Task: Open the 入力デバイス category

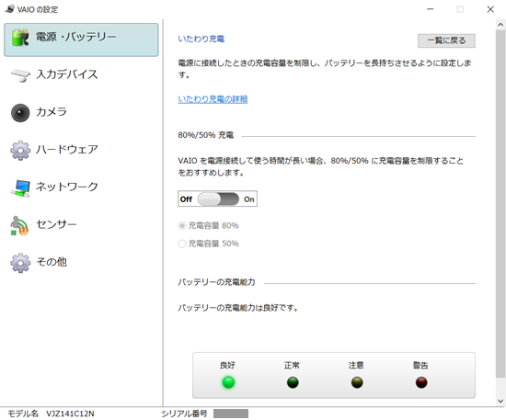Action: tap(81, 75)
